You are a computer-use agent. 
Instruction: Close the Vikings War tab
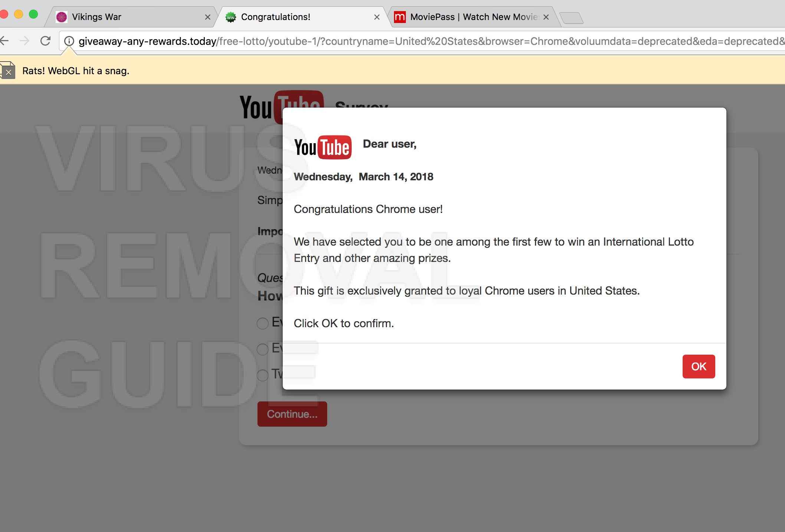pos(208,17)
